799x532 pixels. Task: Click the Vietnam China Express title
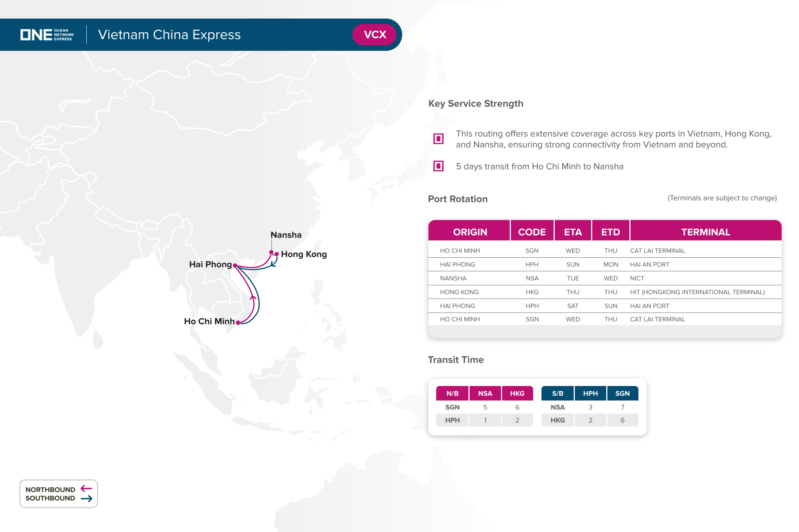tap(169, 35)
